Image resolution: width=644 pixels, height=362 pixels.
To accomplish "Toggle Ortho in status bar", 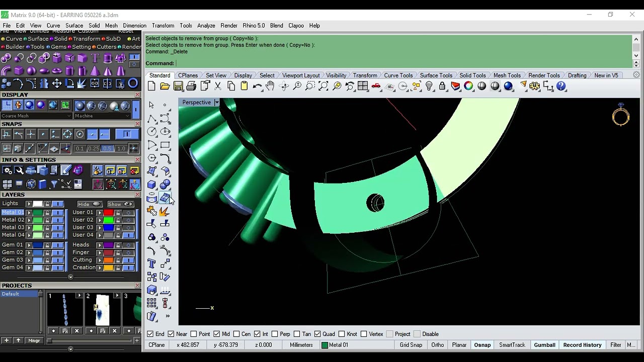I will pos(437,345).
